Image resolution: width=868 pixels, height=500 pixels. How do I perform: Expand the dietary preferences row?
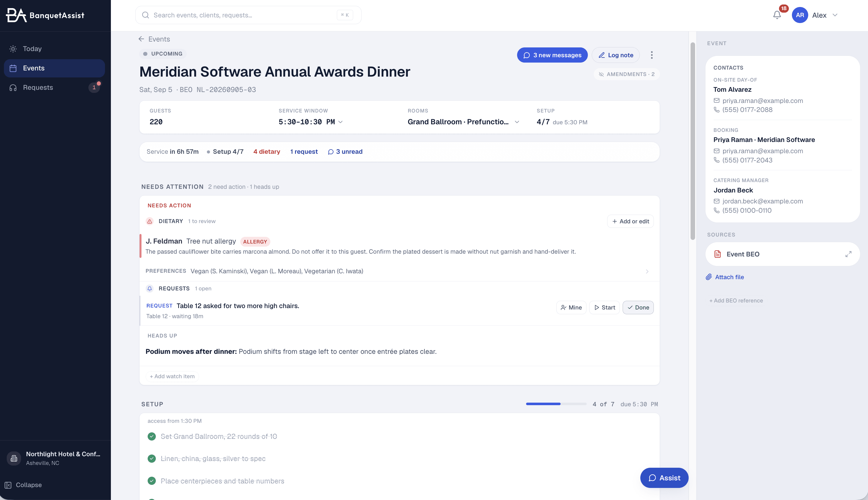tap(399, 271)
